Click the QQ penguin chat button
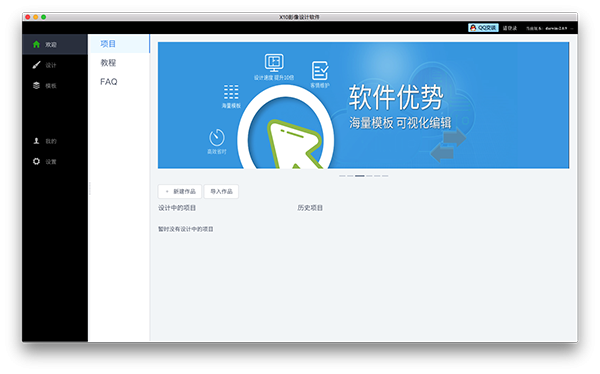 483,28
